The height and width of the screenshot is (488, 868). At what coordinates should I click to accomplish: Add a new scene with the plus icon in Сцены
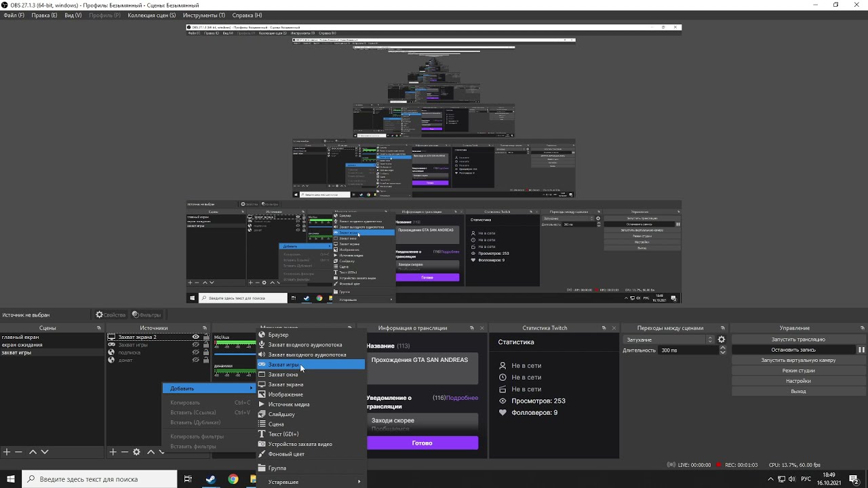6,451
